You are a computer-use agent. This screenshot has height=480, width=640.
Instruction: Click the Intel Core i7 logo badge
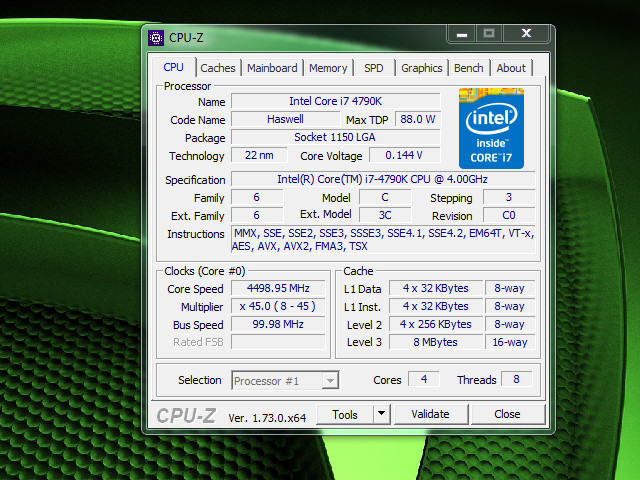click(491, 128)
